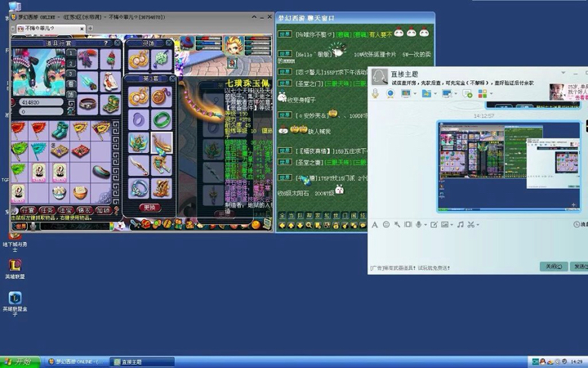Toggle the 当 channel filter in chat
This screenshot has height=368, width=588.
291,216
